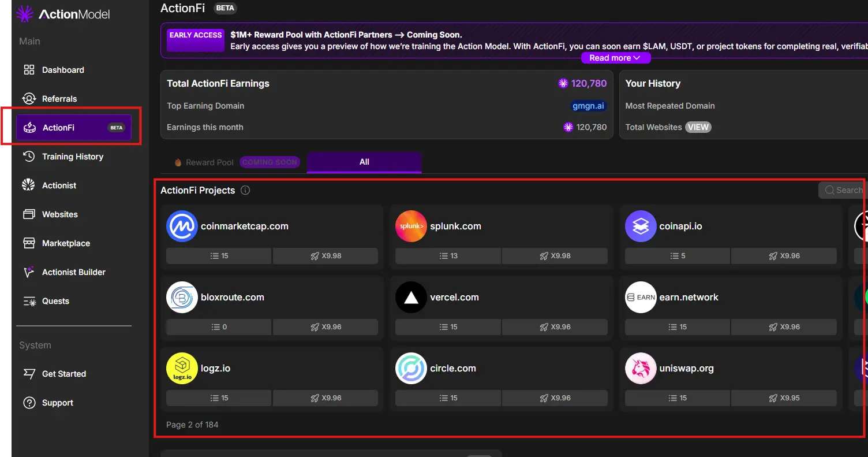Click the Support question mark icon
868x457 pixels.
(x=29, y=403)
